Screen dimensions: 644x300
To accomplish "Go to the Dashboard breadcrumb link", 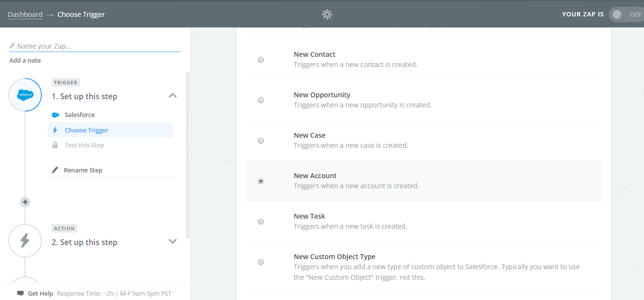I will coord(25,14).
